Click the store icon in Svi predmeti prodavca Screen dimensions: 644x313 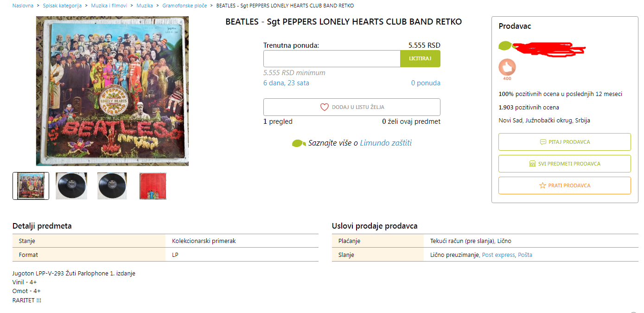point(532,164)
